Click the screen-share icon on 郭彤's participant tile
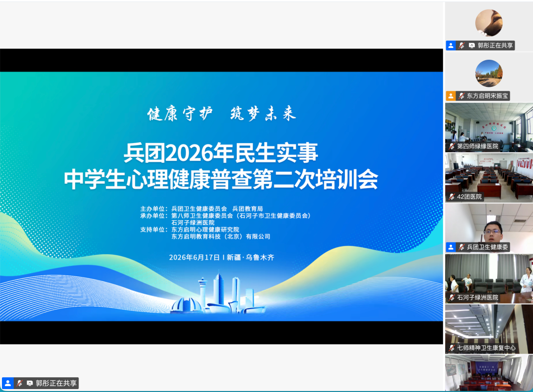This screenshot has height=392, width=533. (472, 45)
